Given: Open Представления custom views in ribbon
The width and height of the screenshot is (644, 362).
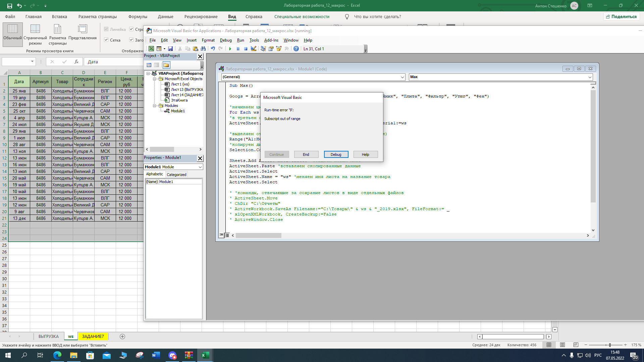Looking at the screenshot, I should pos(83,33).
